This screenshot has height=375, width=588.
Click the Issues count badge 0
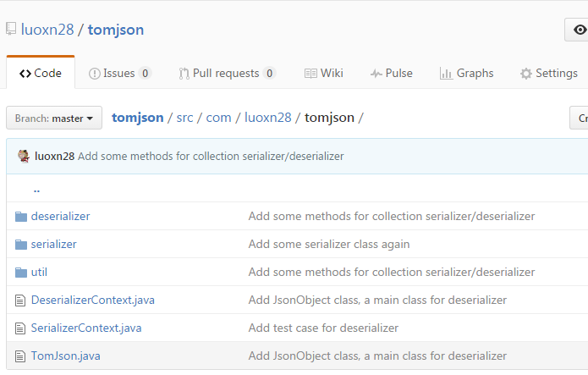tap(146, 73)
